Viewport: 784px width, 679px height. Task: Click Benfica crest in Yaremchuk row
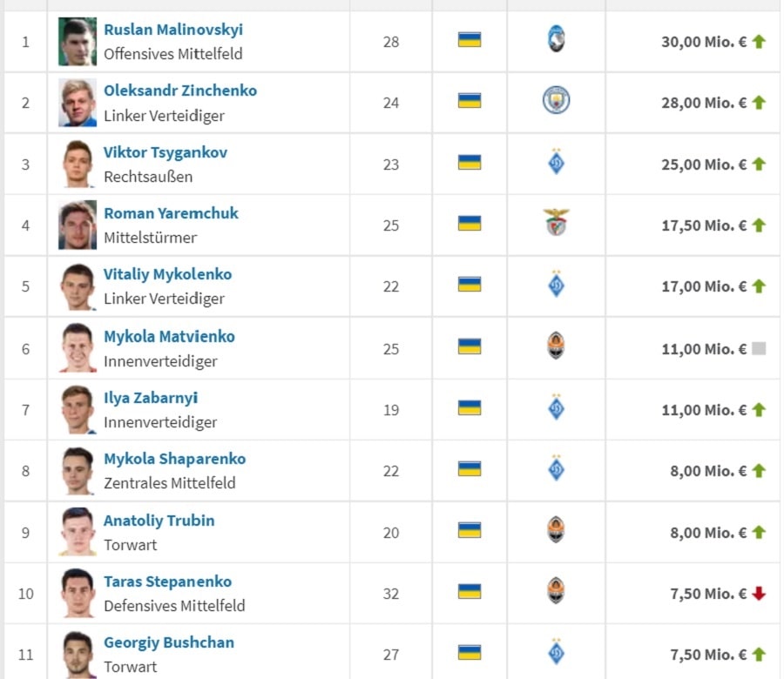click(x=556, y=224)
